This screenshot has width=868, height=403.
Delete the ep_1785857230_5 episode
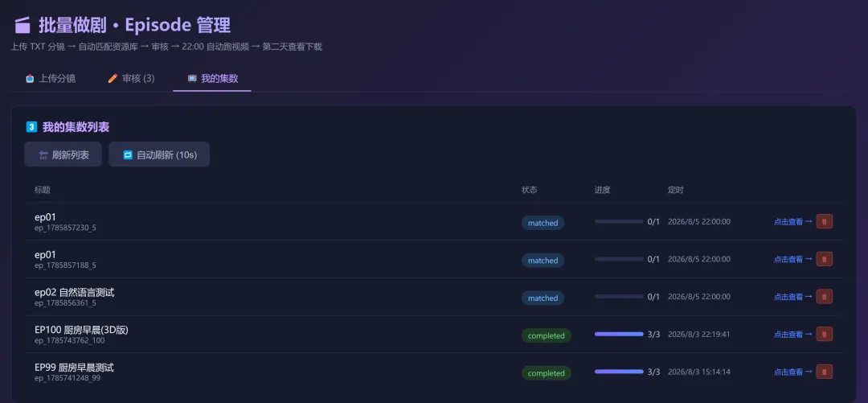coord(825,222)
